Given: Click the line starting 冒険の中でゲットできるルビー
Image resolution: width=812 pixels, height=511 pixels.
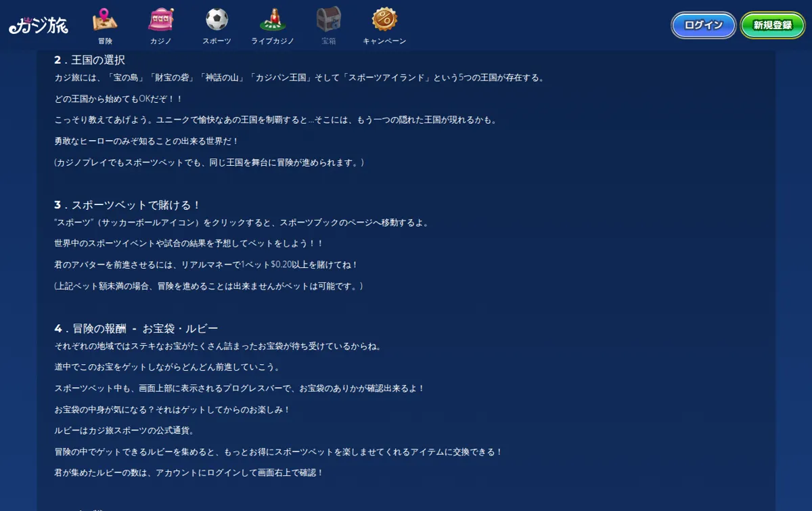Looking at the screenshot, I should tap(278, 452).
